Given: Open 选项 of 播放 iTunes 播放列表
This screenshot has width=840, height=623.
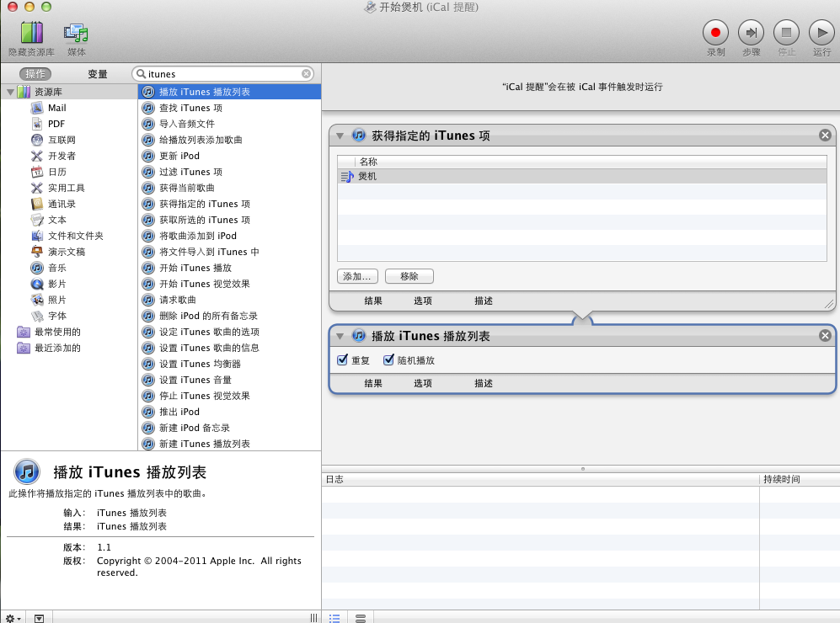Looking at the screenshot, I should [x=423, y=383].
